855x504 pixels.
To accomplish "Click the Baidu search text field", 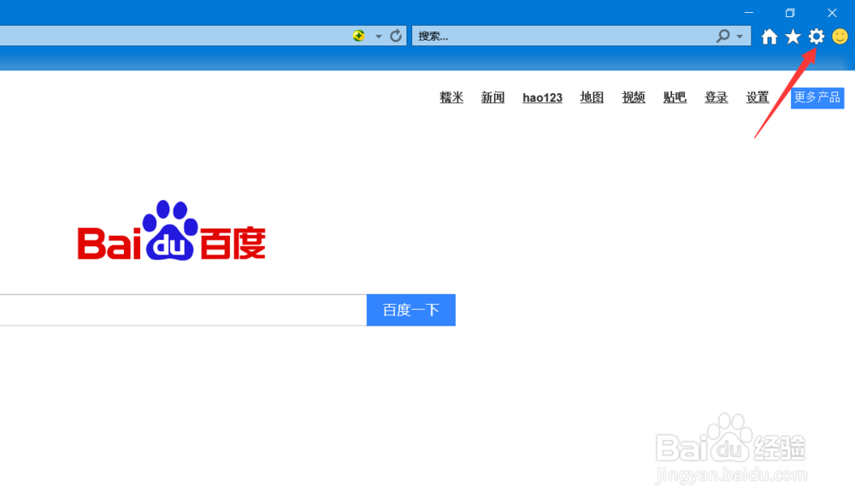I will coord(183,310).
